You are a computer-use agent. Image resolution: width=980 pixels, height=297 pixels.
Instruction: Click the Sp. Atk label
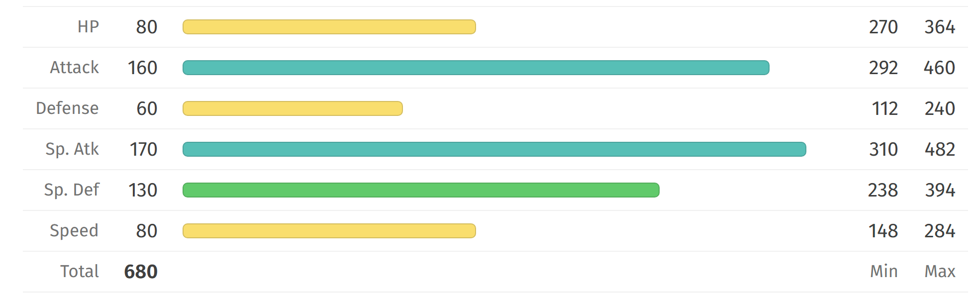coord(72,149)
